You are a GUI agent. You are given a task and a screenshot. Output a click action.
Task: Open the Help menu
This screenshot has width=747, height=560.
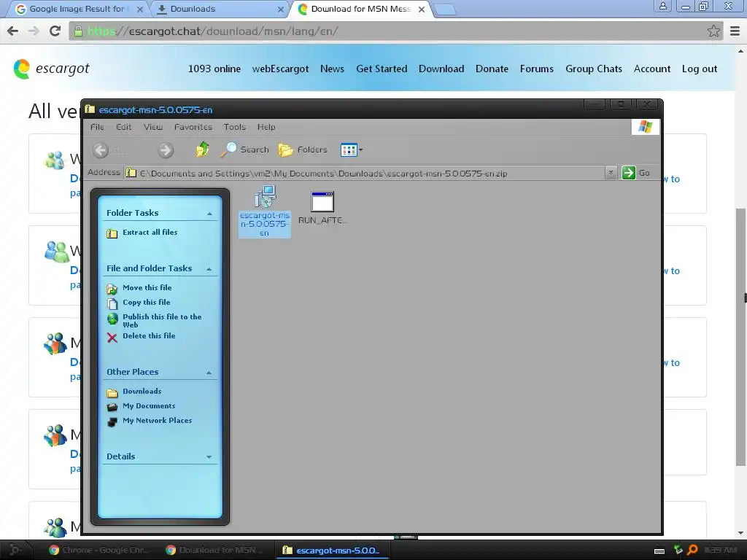click(266, 127)
